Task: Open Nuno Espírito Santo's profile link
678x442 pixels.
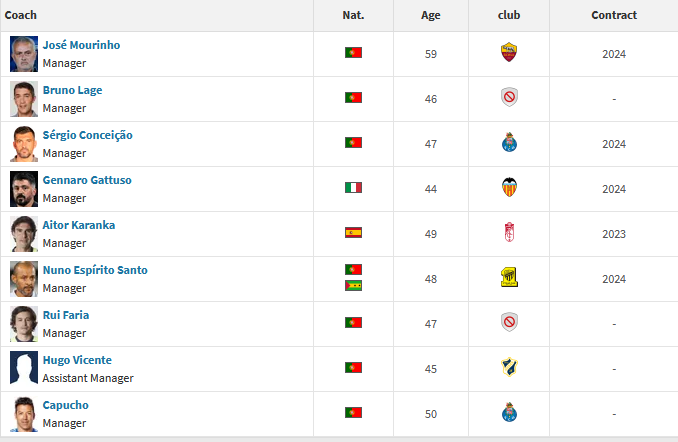Action: (95, 270)
